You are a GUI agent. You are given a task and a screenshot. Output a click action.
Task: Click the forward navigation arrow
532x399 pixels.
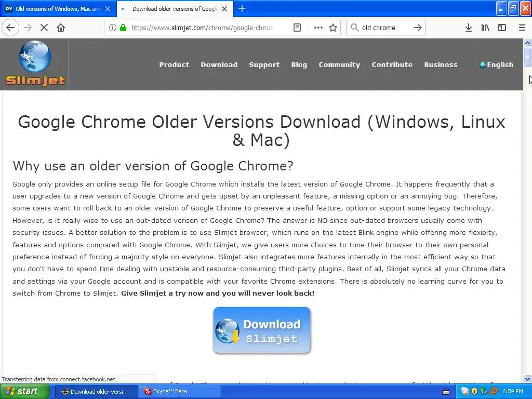coord(28,28)
